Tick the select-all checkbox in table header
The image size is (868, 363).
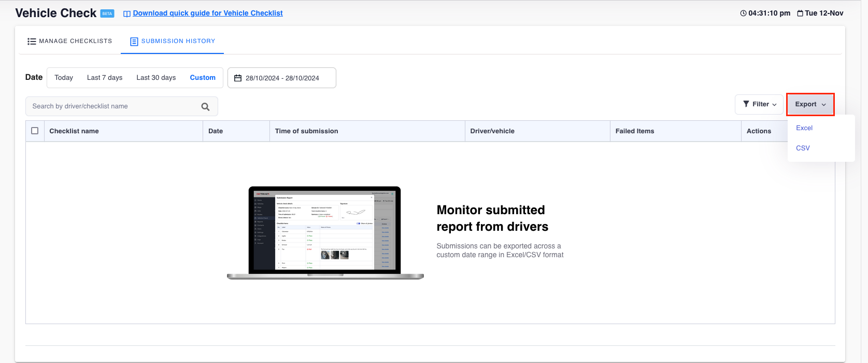35,131
